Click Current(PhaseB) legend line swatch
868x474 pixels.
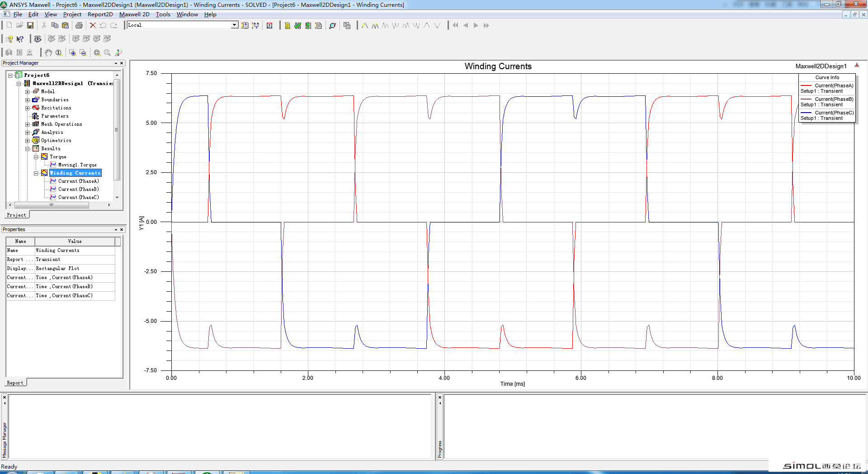806,99
